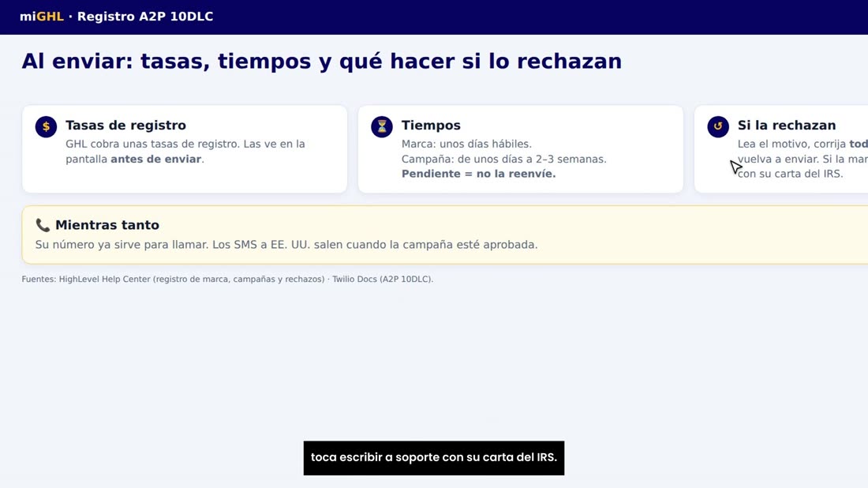Click the line 'Marca: unos días hábiles.'

pos(466,144)
